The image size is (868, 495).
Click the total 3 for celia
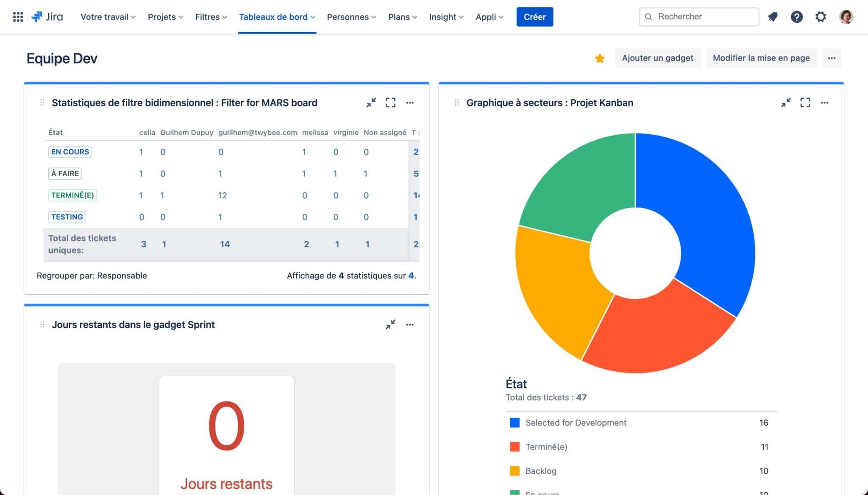(x=144, y=244)
